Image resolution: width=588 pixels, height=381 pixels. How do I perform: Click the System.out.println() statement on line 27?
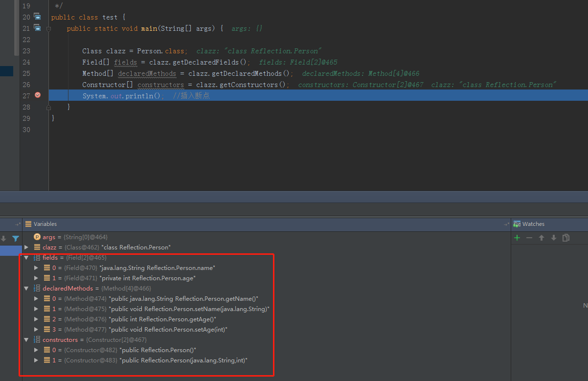[123, 96]
